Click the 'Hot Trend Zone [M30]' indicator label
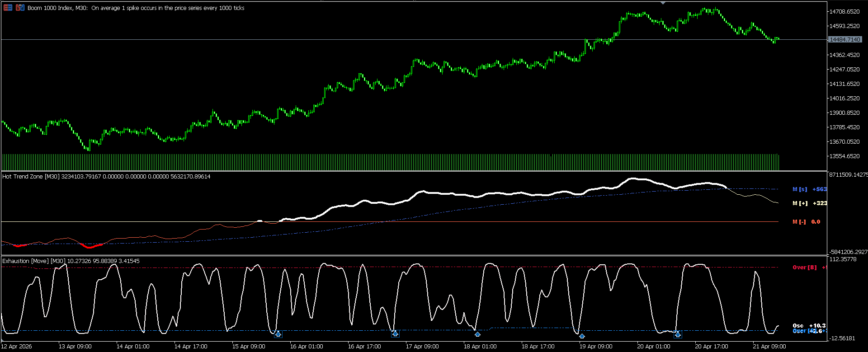868x352 pixels. point(31,177)
